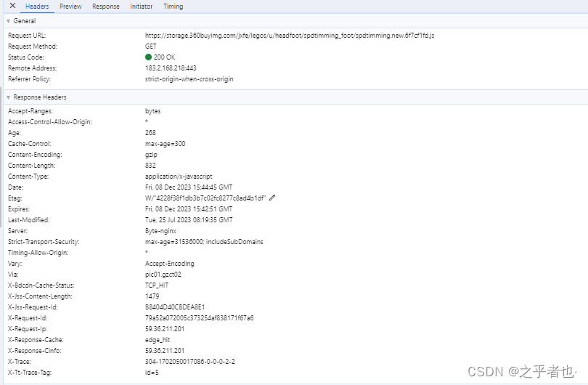Select remote address 183.2.168.218:443
Screen dimensions: 588x385
click(171, 68)
